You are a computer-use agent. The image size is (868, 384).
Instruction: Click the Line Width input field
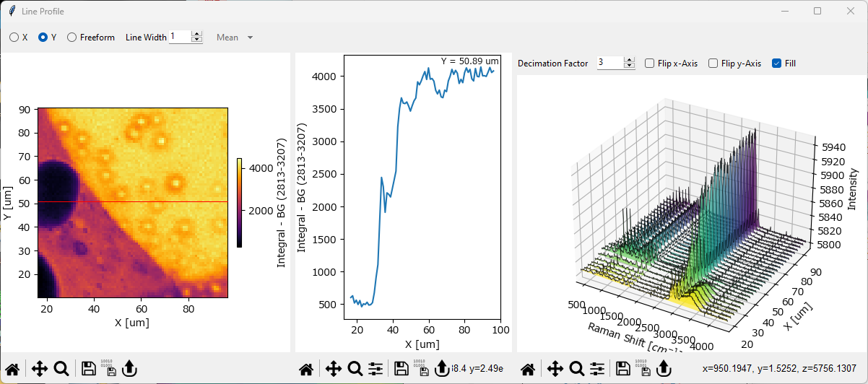click(x=179, y=37)
